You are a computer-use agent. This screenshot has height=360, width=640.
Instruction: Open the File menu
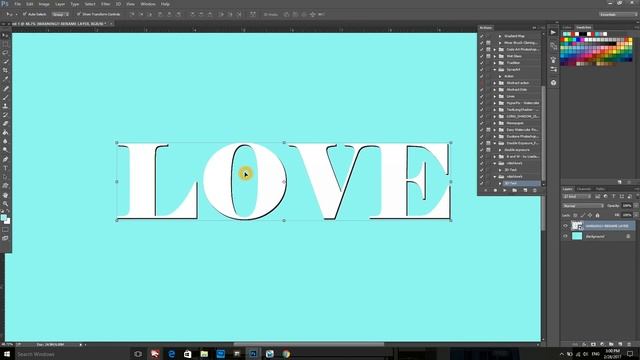[x=18, y=4]
